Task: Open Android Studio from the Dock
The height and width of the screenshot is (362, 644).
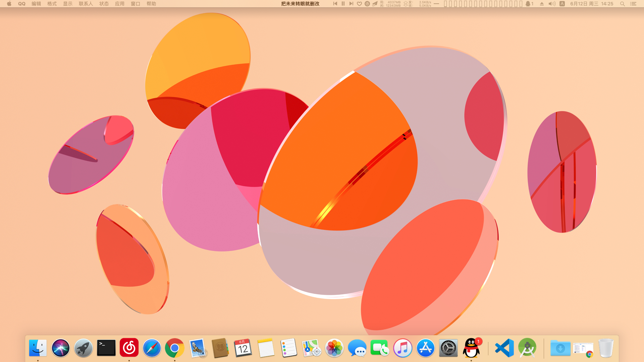Action: 527,348
